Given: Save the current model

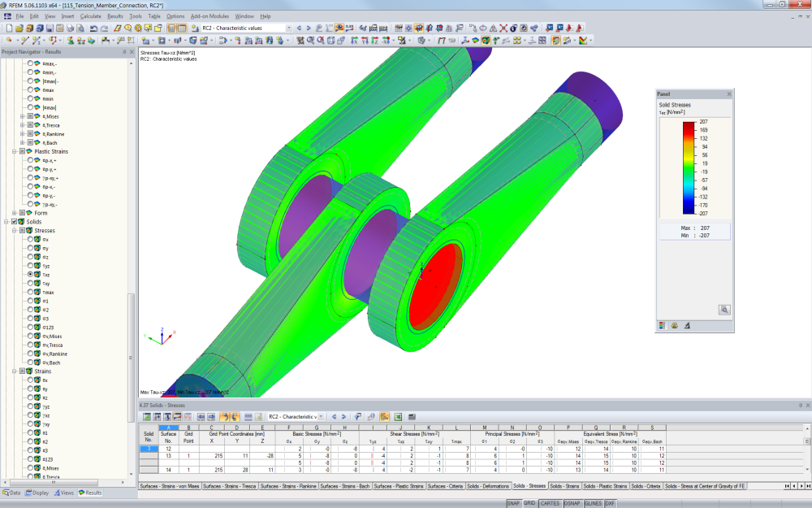Looking at the screenshot, I should pyautogui.click(x=49, y=29).
